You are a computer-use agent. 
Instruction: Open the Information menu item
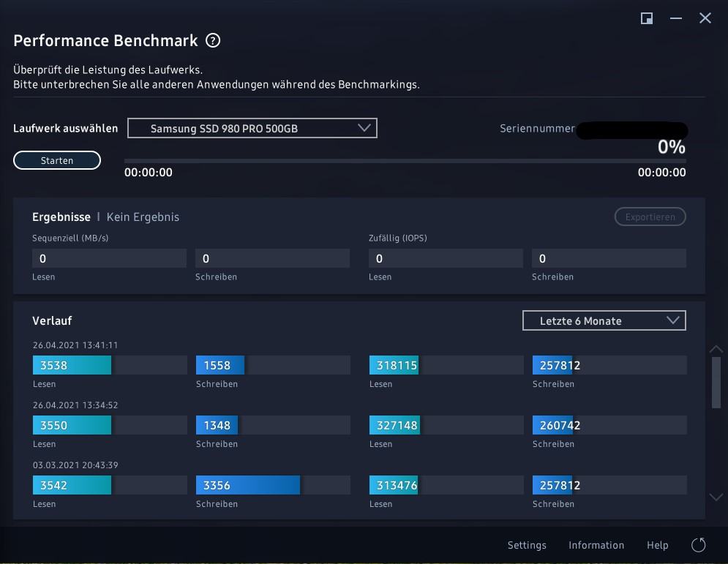596,545
